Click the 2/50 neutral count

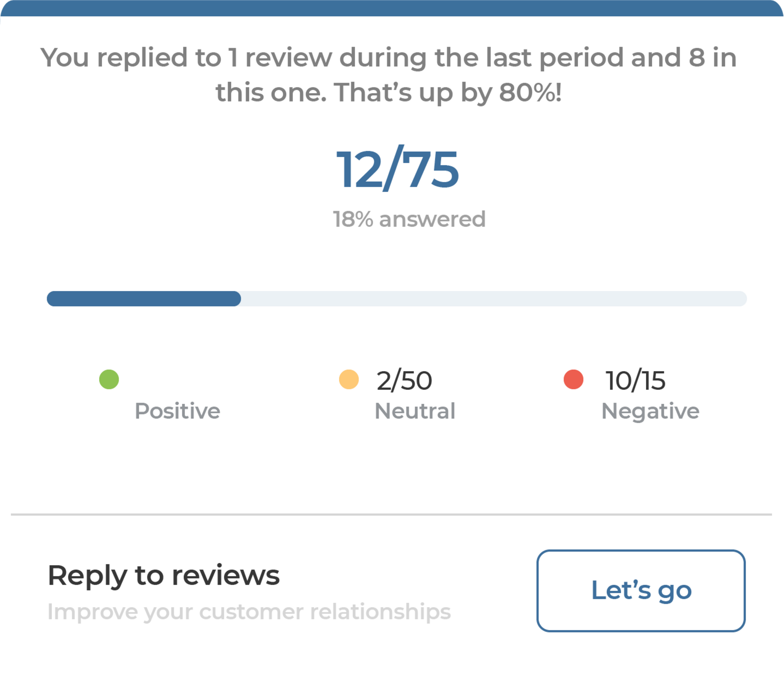point(404,381)
